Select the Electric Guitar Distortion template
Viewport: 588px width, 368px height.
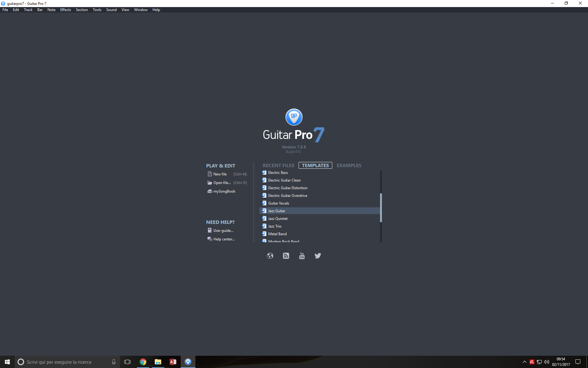[x=288, y=188]
